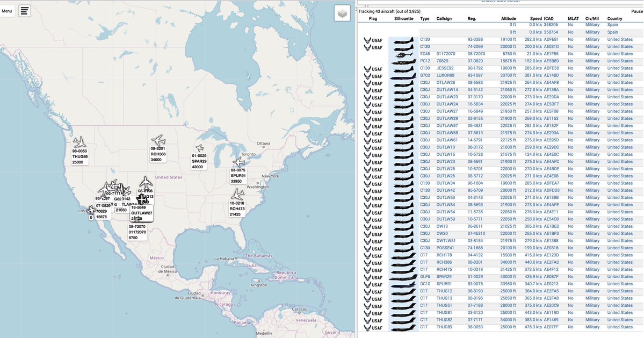Open the map layers switcher

click(x=342, y=13)
